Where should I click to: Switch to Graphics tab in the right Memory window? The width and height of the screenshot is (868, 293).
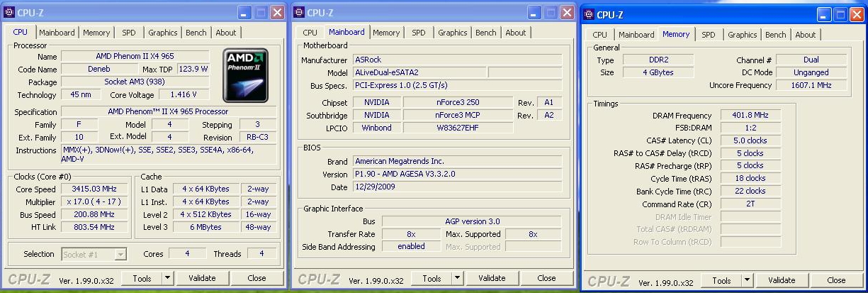click(x=743, y=35)
